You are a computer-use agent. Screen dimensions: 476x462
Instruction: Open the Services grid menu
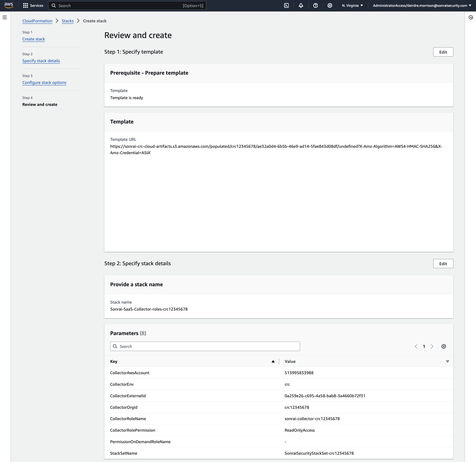pyautogui.click(x=33, y=6)
